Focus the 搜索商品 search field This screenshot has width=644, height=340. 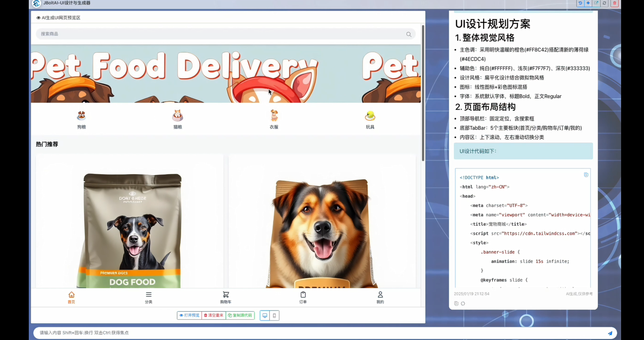(226, 34)
